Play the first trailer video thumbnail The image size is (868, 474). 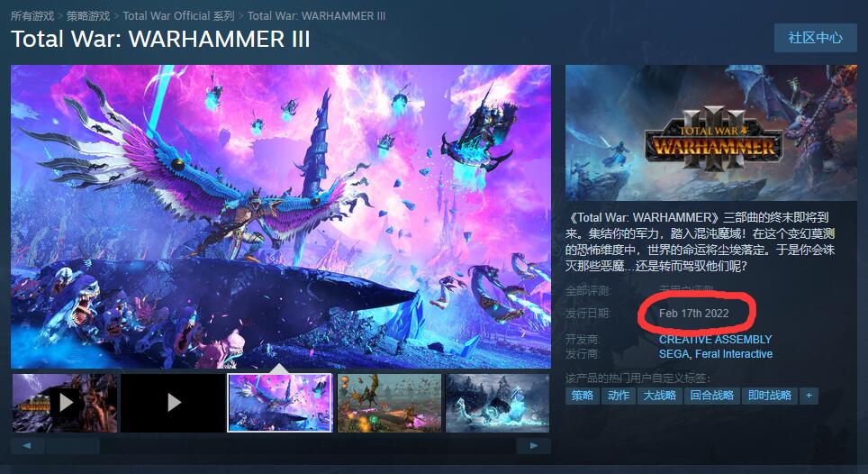click(x=65, y=403)
